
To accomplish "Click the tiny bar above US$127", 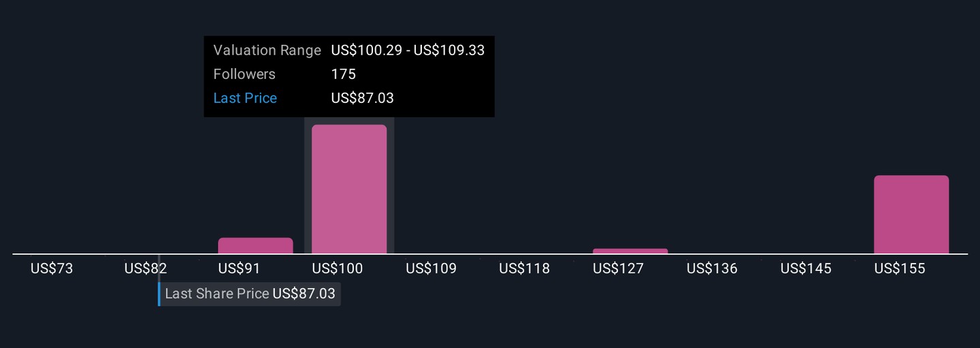I will click(x=630, y=251).
